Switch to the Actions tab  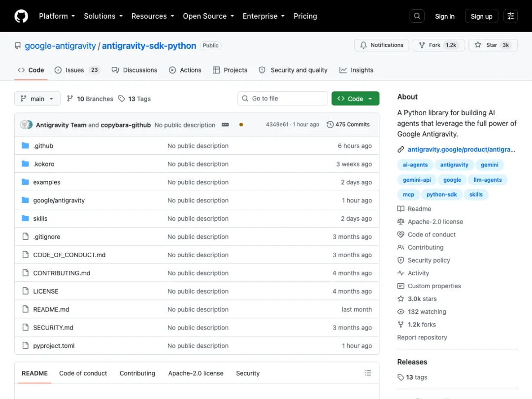(185, 70)
